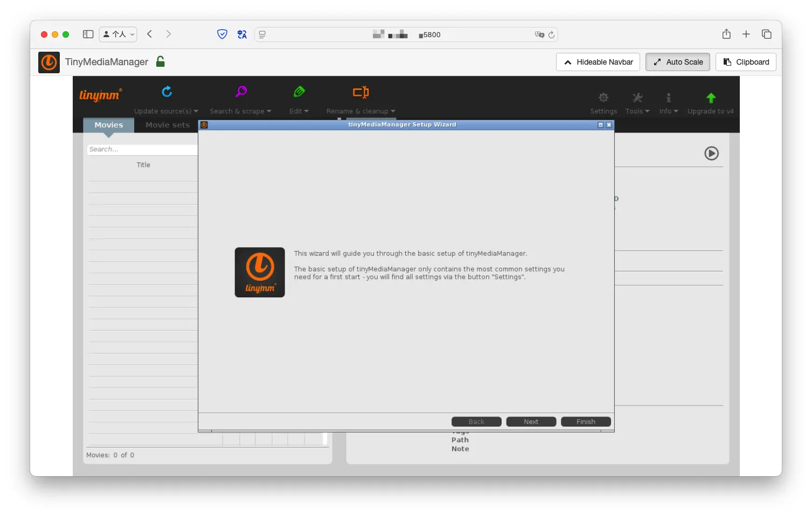Click the play trailer circle icon

tap(711, 154)
